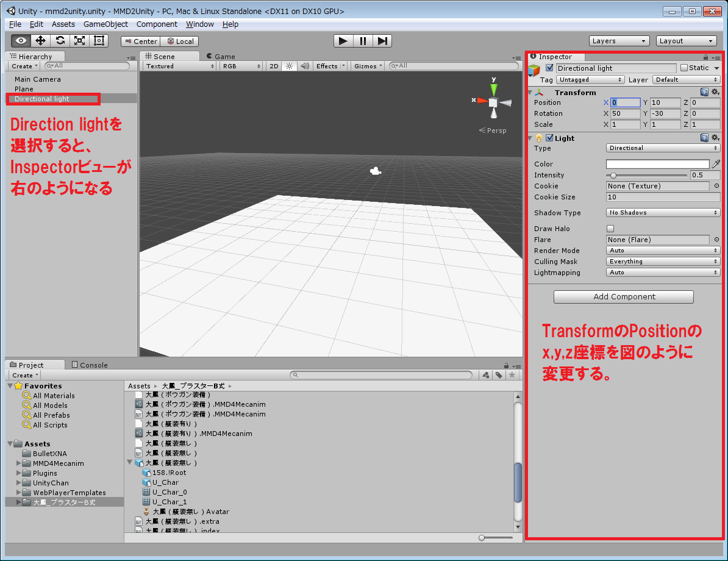
Task: Open Gizmos menu in Scene view
Action: pos(368,66)
